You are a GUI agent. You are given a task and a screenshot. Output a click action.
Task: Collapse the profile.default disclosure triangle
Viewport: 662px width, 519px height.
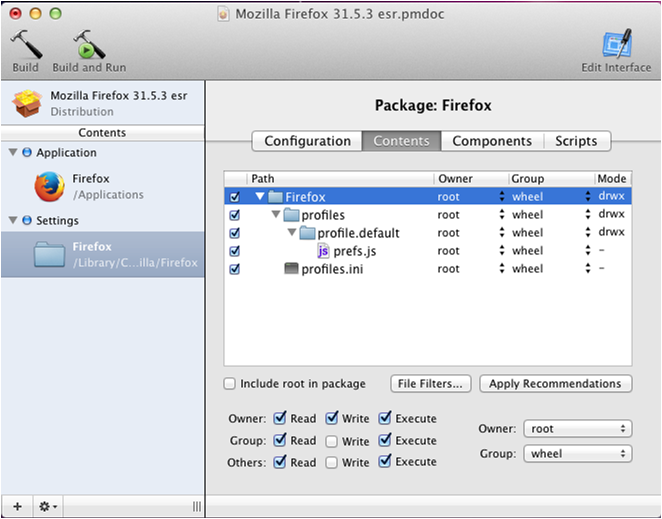(x=292, y=232)
